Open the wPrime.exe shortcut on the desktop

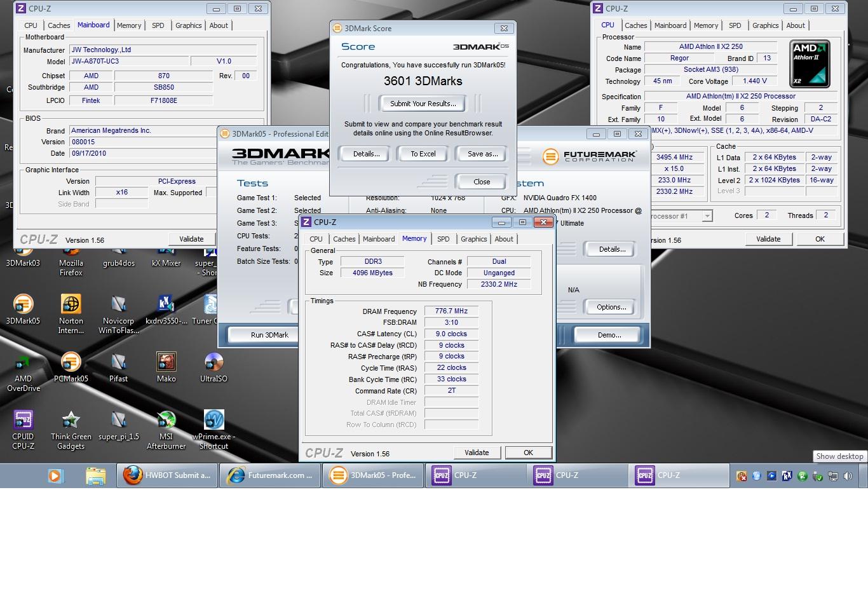click(x=214, y=430)
